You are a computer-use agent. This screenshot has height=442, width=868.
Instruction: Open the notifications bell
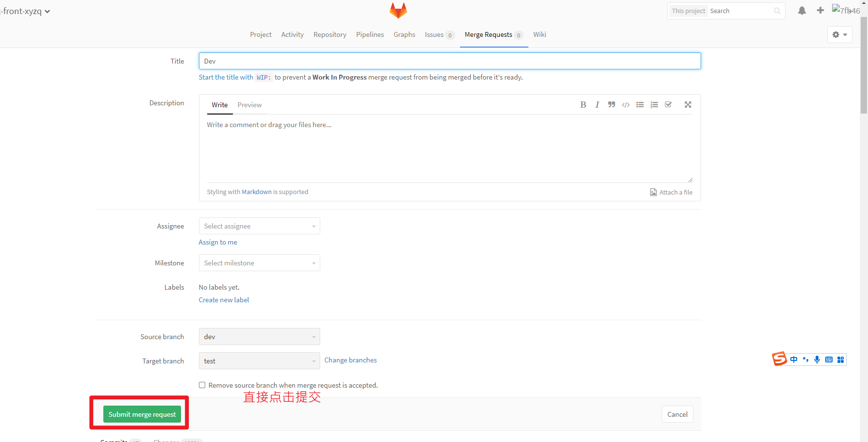(802, 10)
